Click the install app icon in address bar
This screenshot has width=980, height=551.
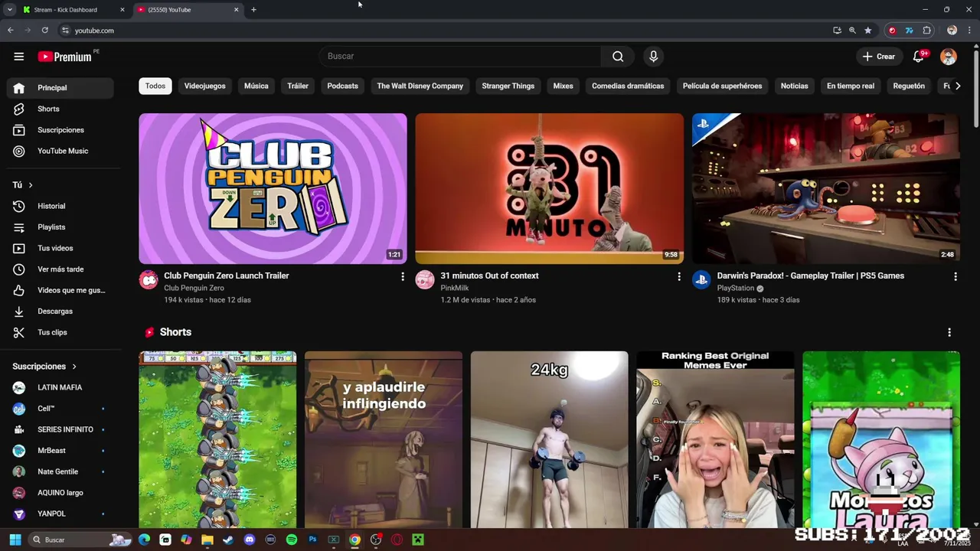[837, 31]
